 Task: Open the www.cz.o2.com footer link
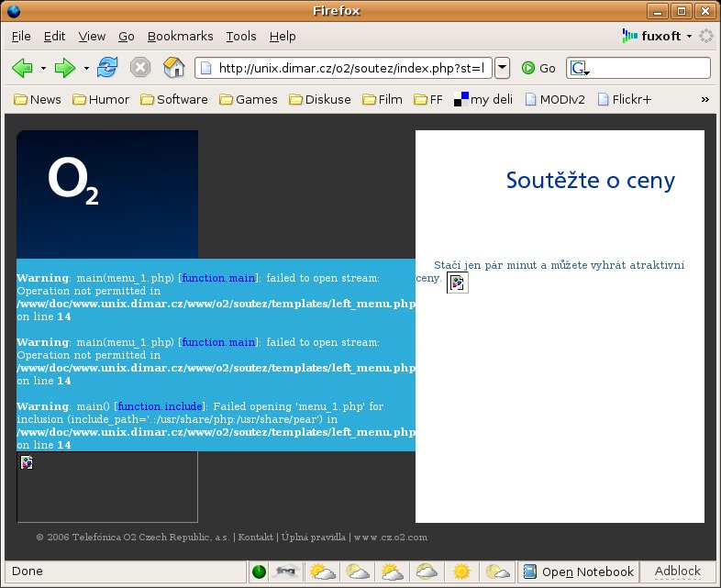[x=391, y=537]
